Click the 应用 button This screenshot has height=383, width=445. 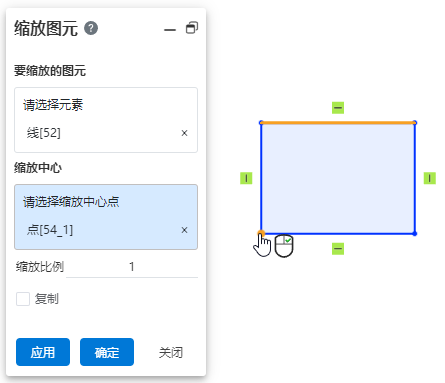pos(43,352)
